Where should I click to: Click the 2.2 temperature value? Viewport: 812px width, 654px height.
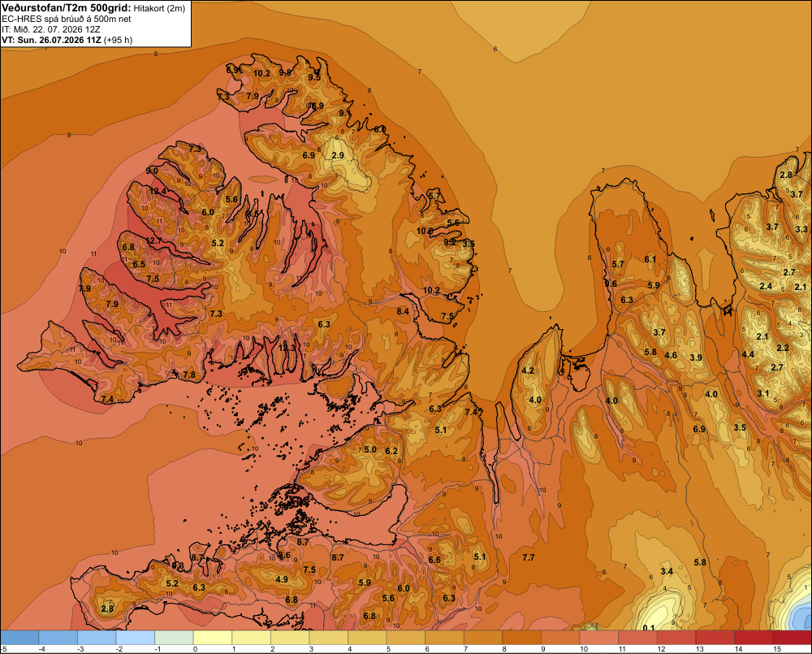[x=783, y=348]
